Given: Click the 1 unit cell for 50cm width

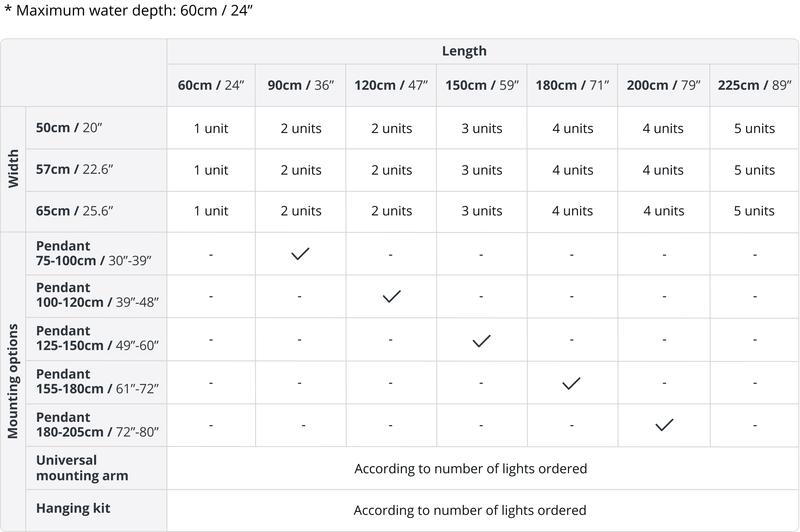Looking at the screenshot, I should (x=211, y=128).
